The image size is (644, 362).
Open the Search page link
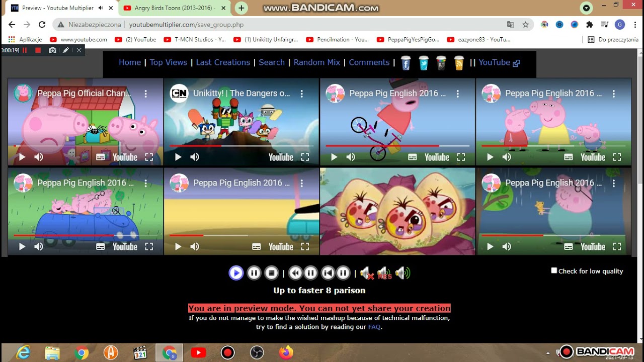pos(272,62)
